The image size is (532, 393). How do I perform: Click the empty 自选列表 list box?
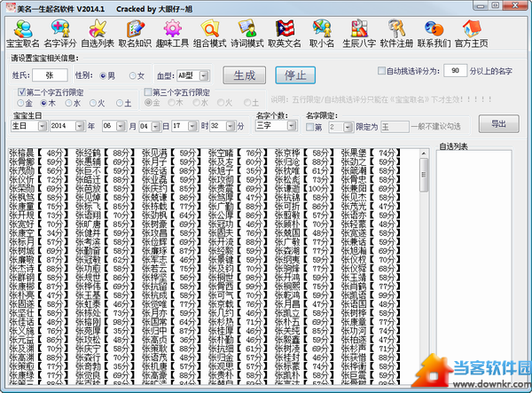point(474,268)
